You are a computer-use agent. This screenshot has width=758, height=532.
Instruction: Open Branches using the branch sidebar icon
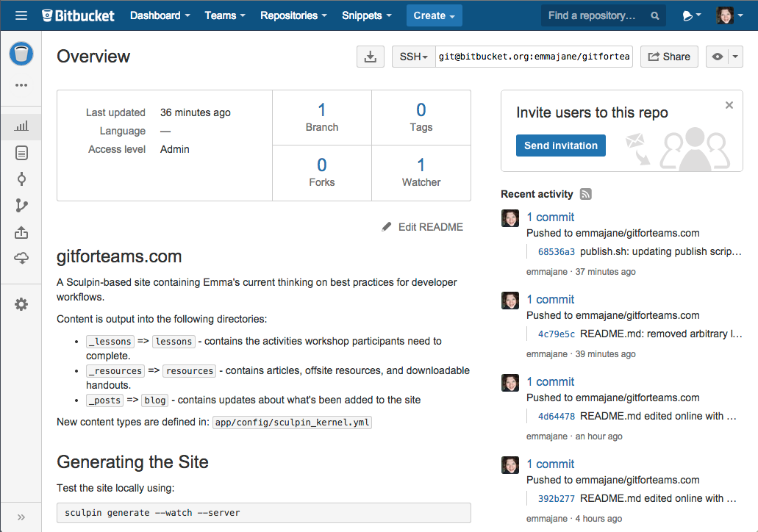tap(21, 205)
